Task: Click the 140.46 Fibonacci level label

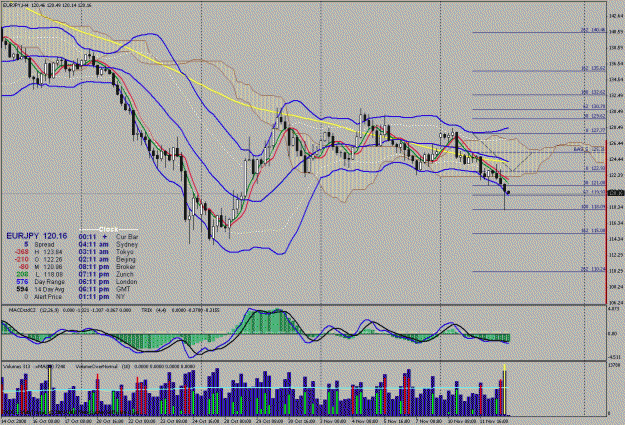Action: [594, 30]
